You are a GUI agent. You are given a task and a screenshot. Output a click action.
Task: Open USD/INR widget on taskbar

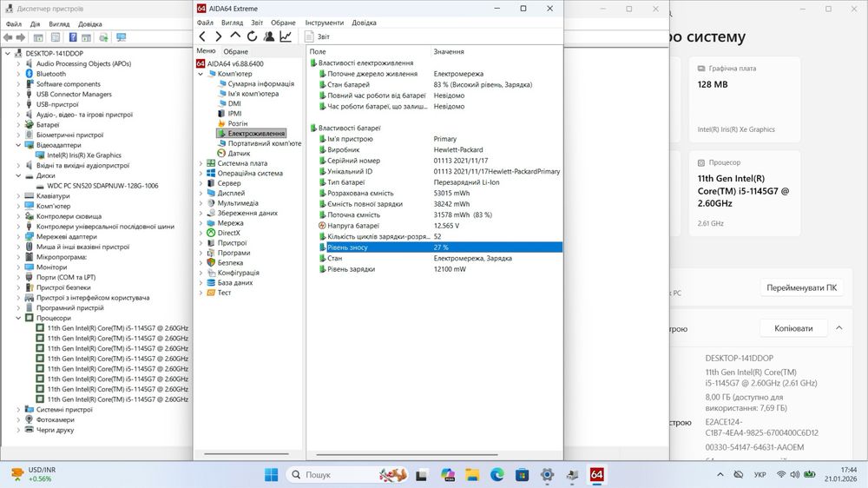[x=35, y=474]
